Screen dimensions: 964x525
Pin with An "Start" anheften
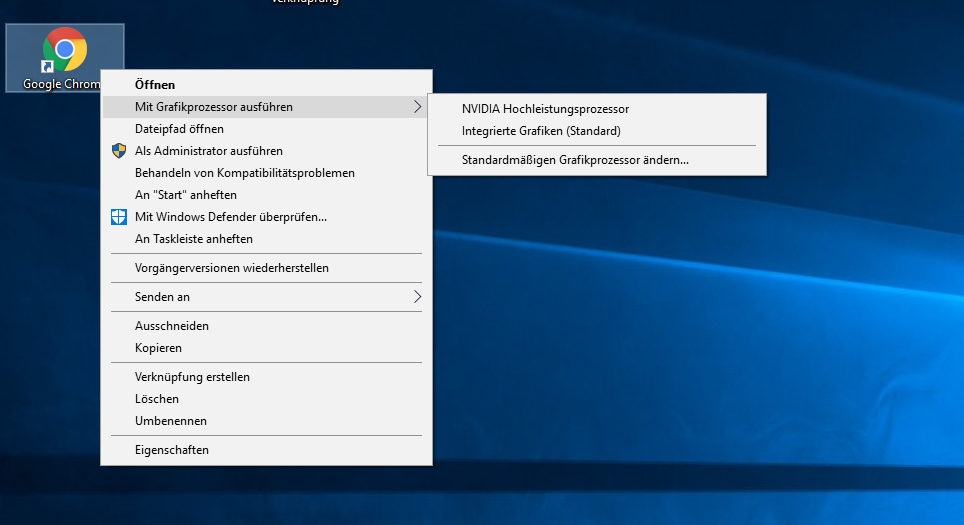(266, 195)
